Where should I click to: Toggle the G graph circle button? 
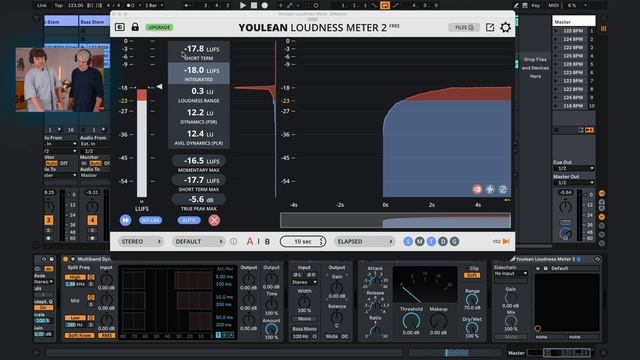tap(454, 242)
